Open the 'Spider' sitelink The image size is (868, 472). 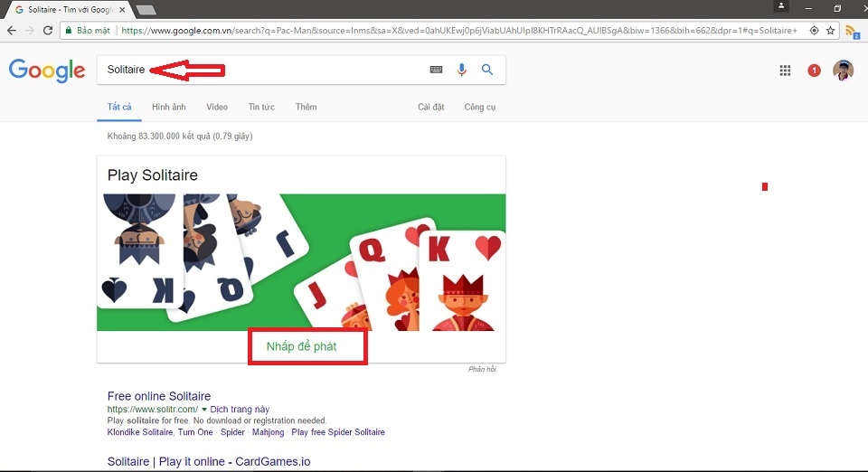click(x=232, y=432)
